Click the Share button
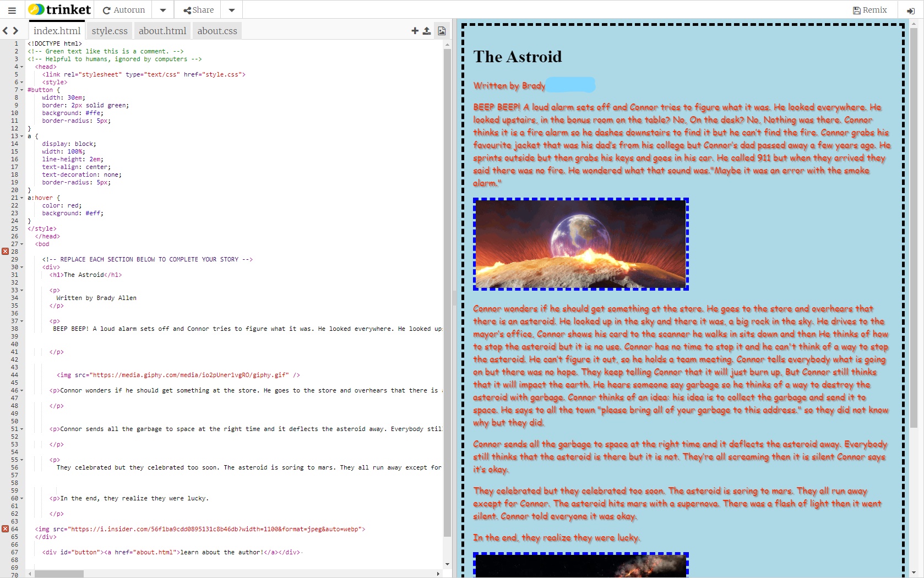Viewport: 924px width, 578px height. point(198,10)
